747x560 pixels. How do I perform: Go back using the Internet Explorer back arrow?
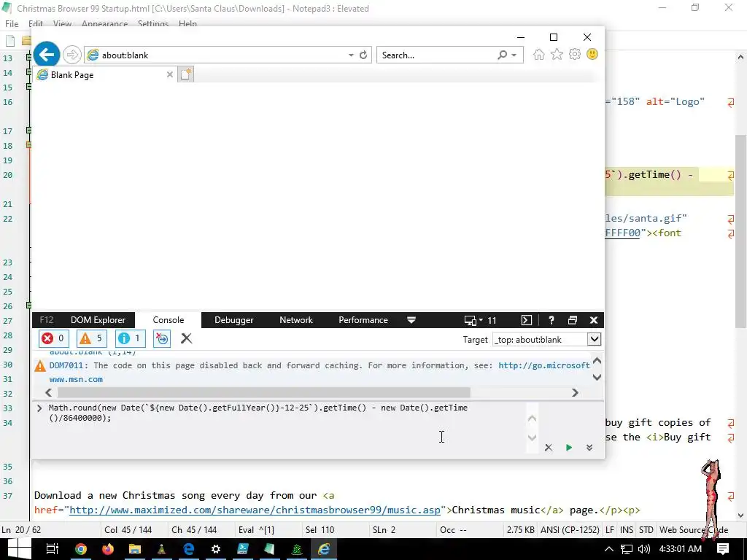(46, 55)
